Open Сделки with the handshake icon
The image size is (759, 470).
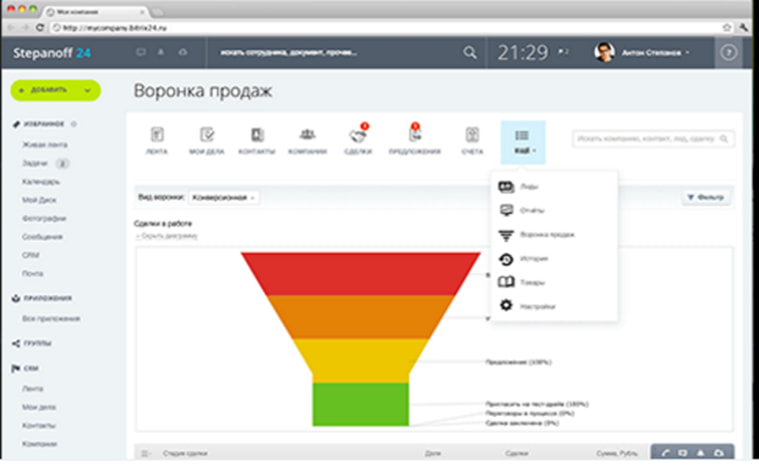click(x=358, y=141)
